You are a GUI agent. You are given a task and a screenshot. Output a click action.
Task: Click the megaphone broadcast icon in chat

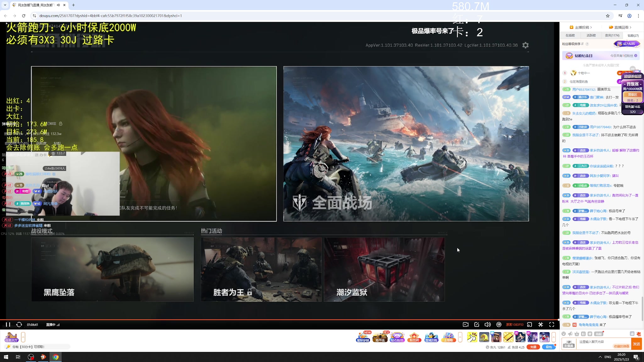coord(570,334)
